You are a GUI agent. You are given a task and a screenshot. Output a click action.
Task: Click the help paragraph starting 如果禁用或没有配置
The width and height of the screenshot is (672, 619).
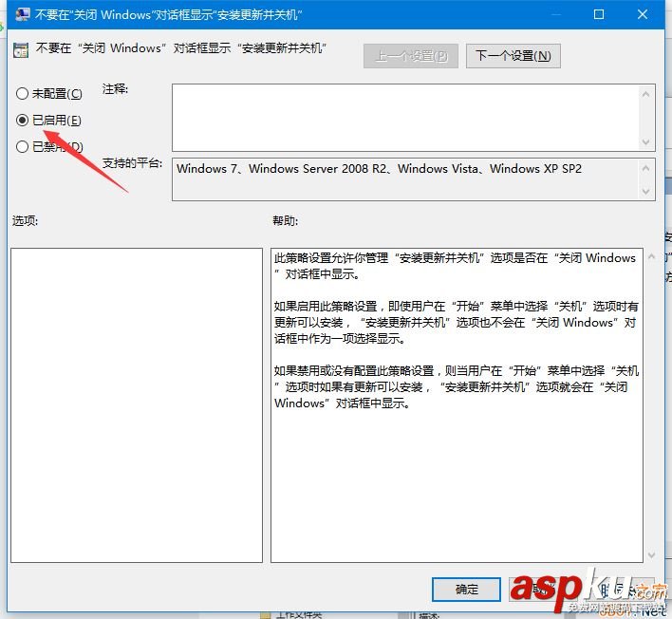pyautogui.click(x=456, y=386)
